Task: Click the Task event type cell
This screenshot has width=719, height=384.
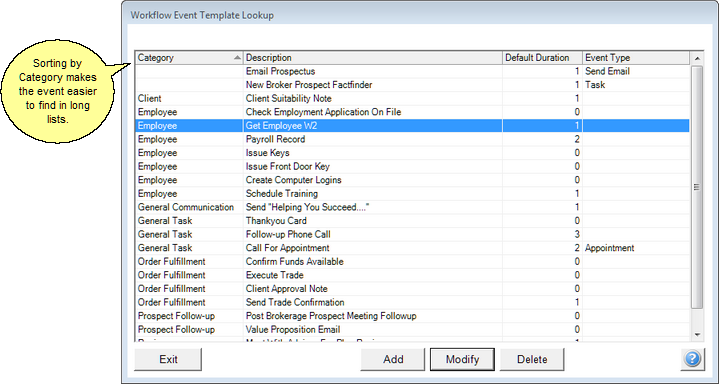Action: click(636, 85)
